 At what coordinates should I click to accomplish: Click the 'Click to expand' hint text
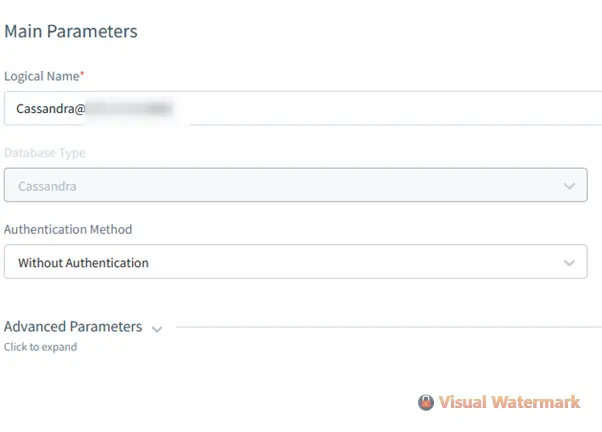click(40, 347)
